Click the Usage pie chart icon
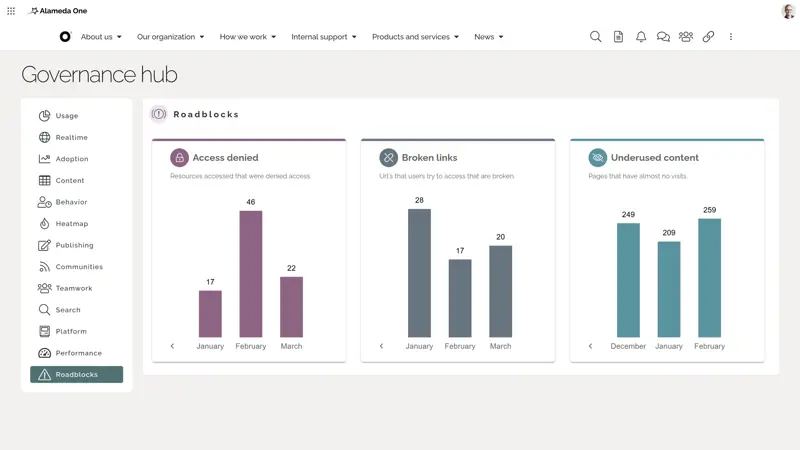Viewport: 800px width, 450px height. click(44, 116)
